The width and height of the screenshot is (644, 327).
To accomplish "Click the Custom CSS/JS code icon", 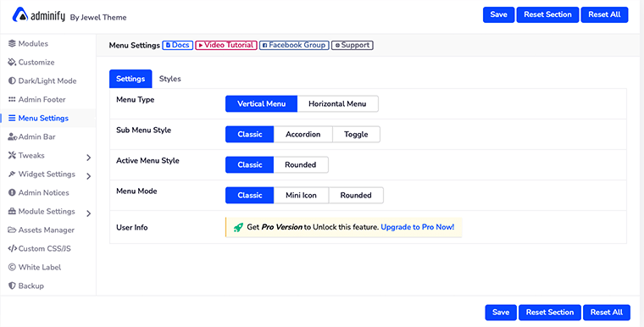I will (13, 248).
